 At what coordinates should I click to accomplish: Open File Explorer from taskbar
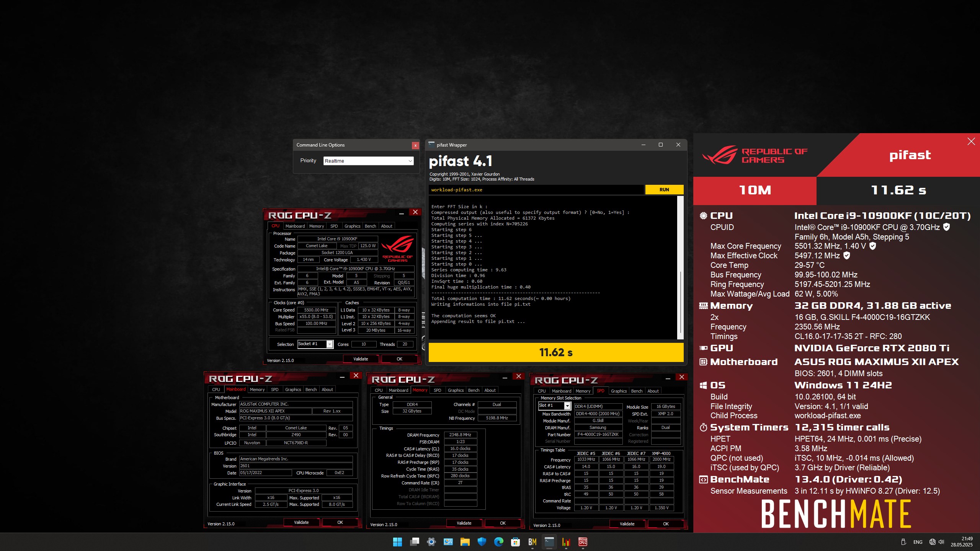click(x=465, y=542)
